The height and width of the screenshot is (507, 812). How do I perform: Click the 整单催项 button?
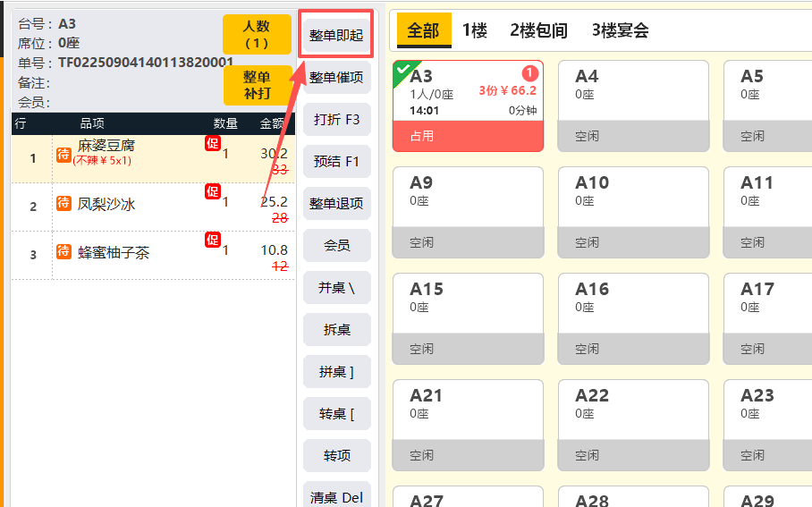pos(336,77)
